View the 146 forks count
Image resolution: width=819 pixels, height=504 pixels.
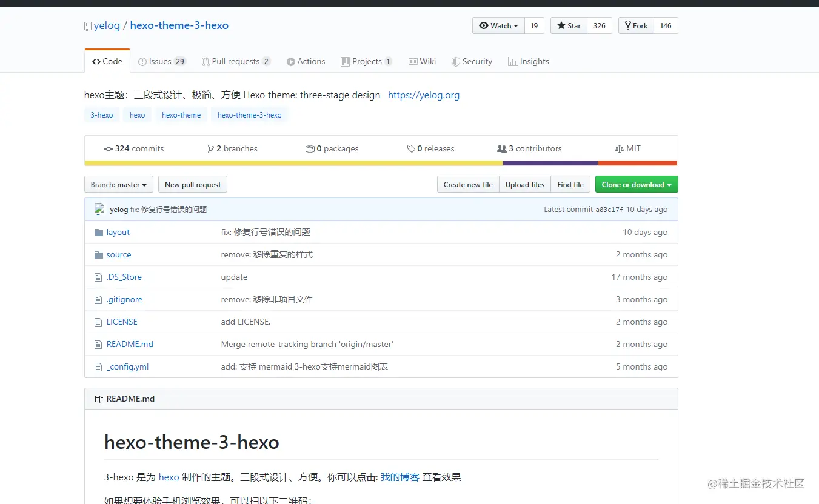pyautogui.click(x=666, y=25)
